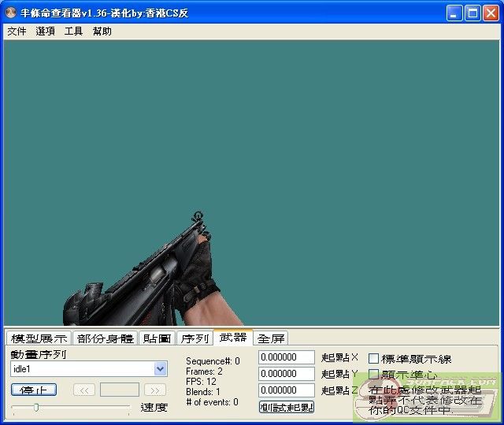The width and height of the screenshot is (504, 425).
Task: Click the 'Frames: 2' text
Action: coord(204,371)
